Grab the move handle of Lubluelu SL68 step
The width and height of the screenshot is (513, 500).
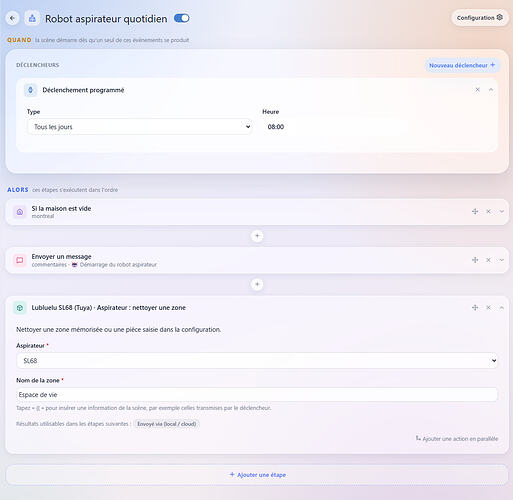click(x=475, y=307)
